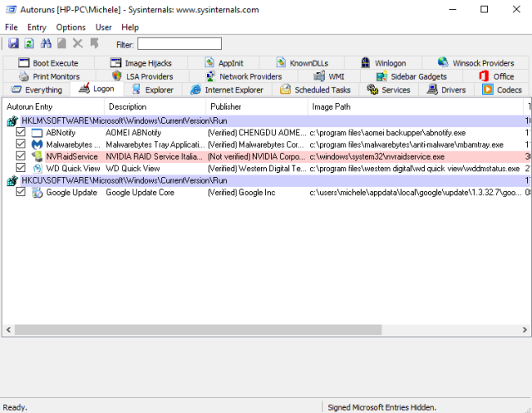Image resolution: width=532 pixels, height=413 pixels.
Task: Open the Winsock Providers tab
Action: click(x=476, y=63)
